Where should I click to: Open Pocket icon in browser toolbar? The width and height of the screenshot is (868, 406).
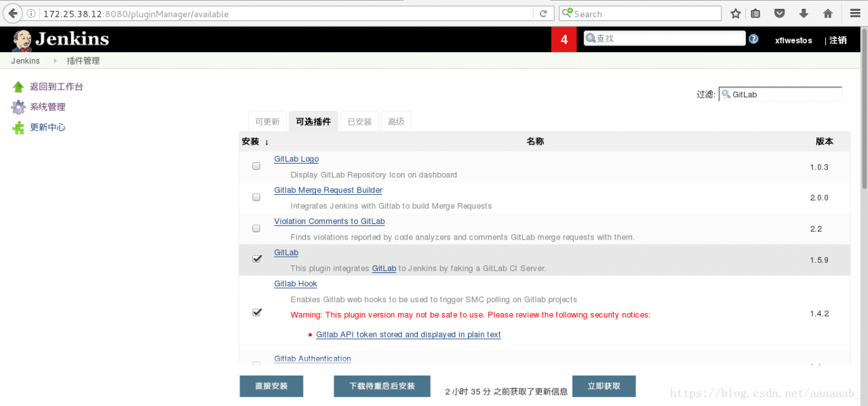[x=780, y=14]
